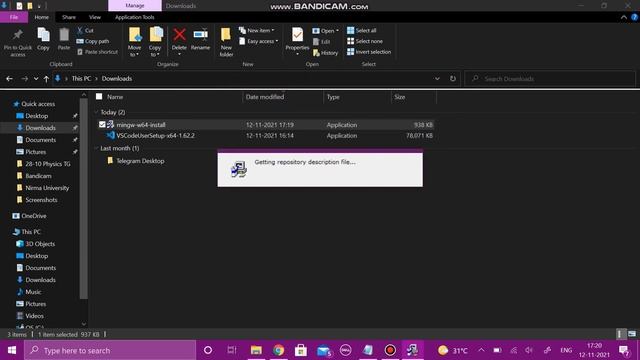Open Bandicam recorder from taskbar
Viewport: 640px width, 360px height.
click(x=390, y=350)
